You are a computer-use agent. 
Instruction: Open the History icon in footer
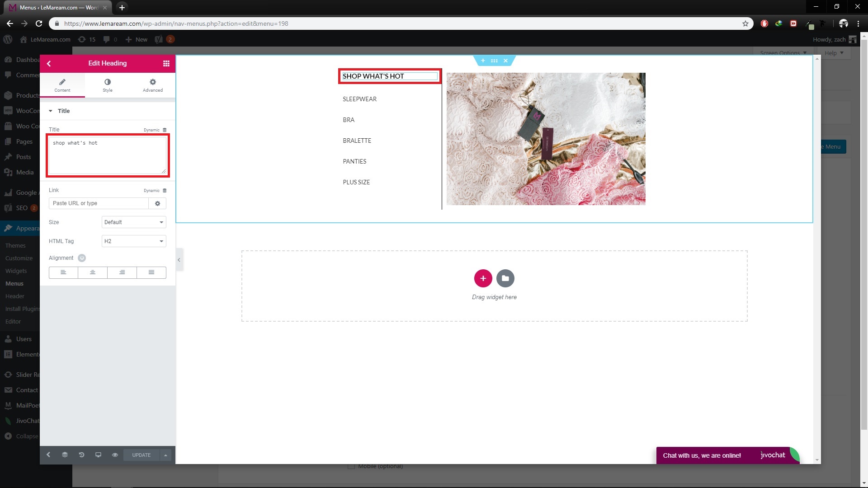click(x=81, y=455)
